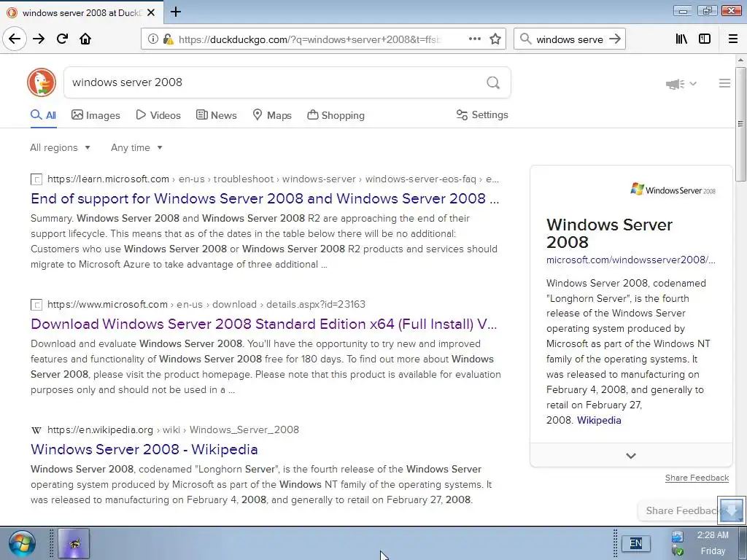Click the Windows Server 2008 info panel heading
The height and width of the screenshot is (560, 747).
pyautogui.click(x=609, y=233)
